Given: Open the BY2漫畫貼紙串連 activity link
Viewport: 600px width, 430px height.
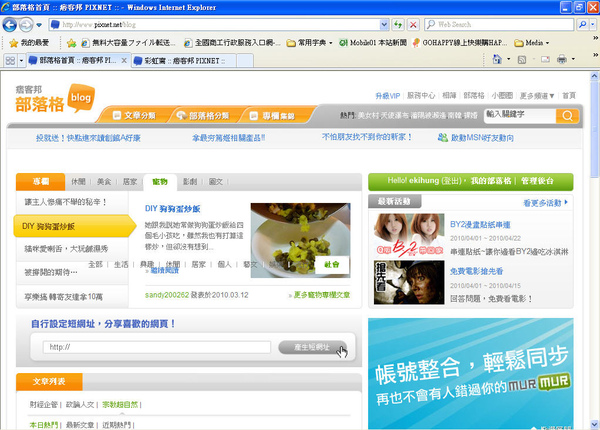Looking at the screenshot, I should 480,225.
